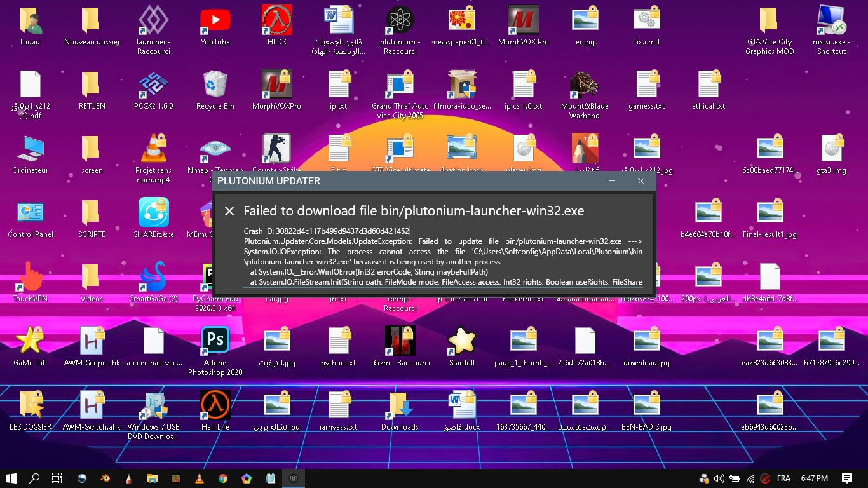Open mstsc.exe - Shortcut icon

point(831,30)
